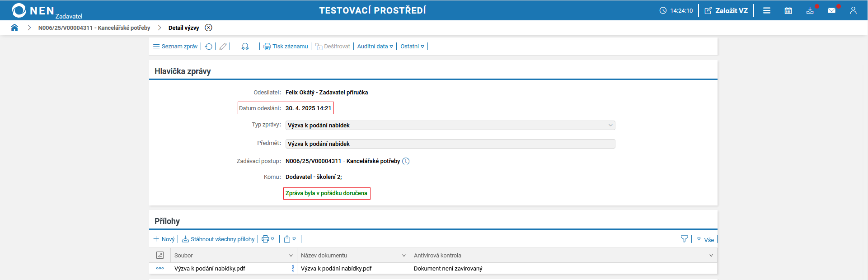Click the home icon in breadcrumb
The height and width of the screenshot is (280, 868).
click(14, 28)
